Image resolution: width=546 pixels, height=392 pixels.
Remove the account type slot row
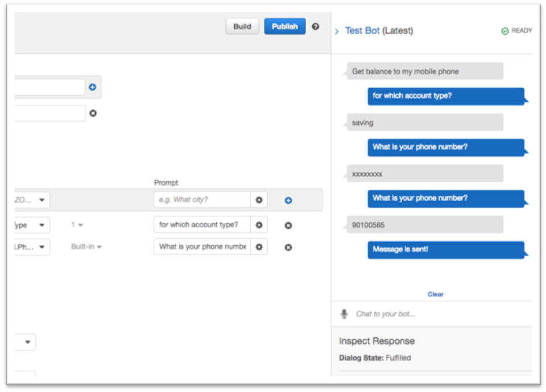(288, 225)
